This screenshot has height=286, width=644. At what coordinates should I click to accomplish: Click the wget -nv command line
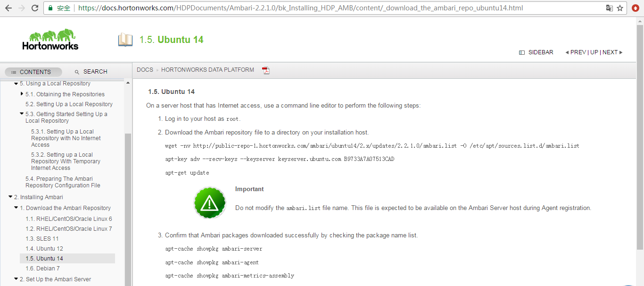[372, 146]
